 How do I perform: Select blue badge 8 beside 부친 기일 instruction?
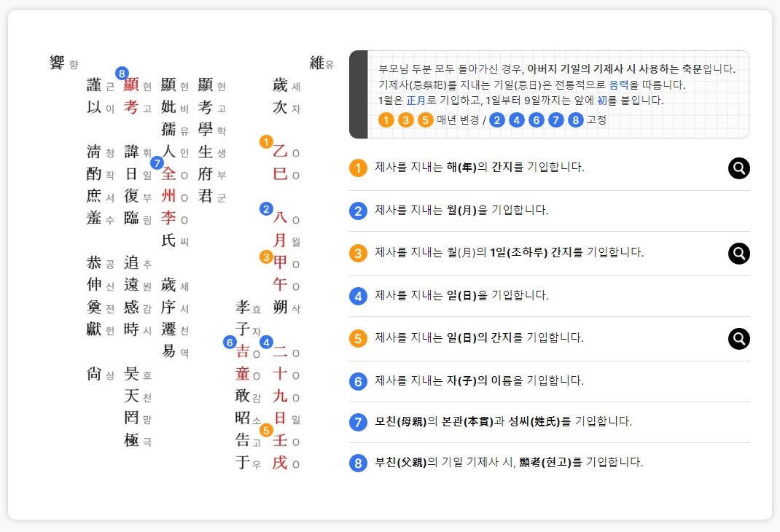(358, 463)
